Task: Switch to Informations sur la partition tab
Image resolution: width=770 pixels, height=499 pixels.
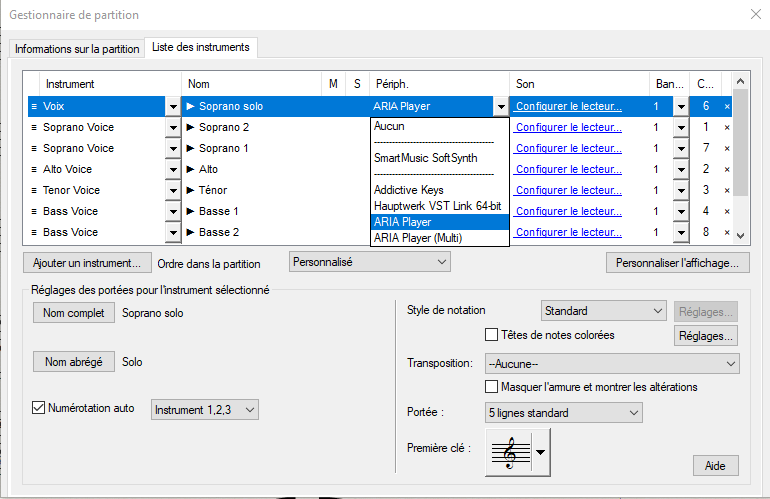Action: click(x=76, y=48)
